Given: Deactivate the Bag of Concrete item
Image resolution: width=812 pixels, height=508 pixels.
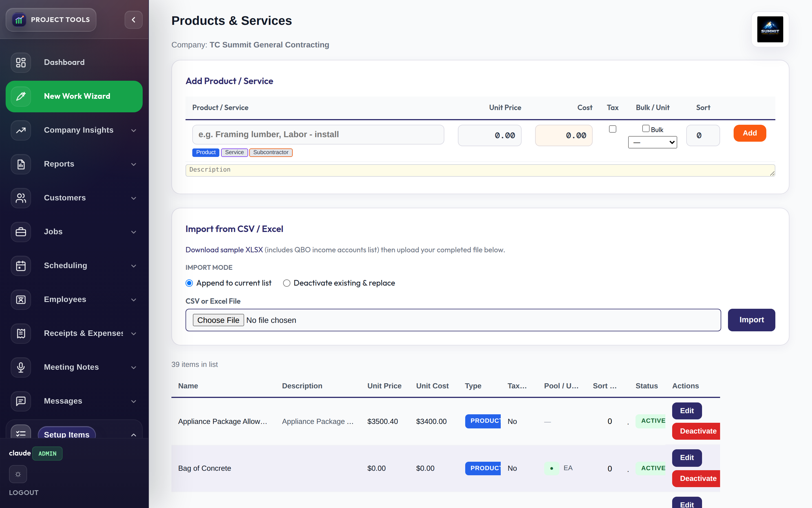Looking at the screenshot, I should [696, 478].
